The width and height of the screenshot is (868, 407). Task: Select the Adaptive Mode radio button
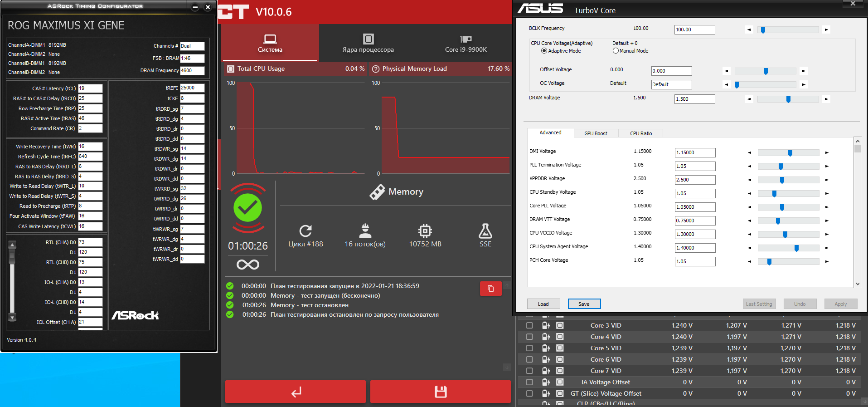(x=544, y=51)
